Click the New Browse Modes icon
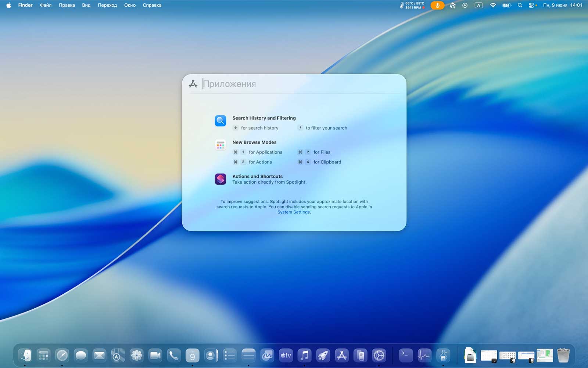Viewport: 588px width, 368px height. (x=220, y=145)
